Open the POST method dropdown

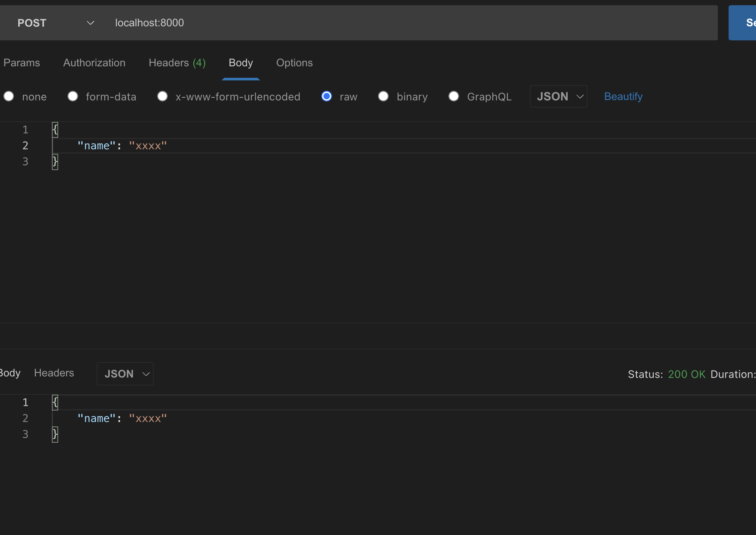point(56,23)
